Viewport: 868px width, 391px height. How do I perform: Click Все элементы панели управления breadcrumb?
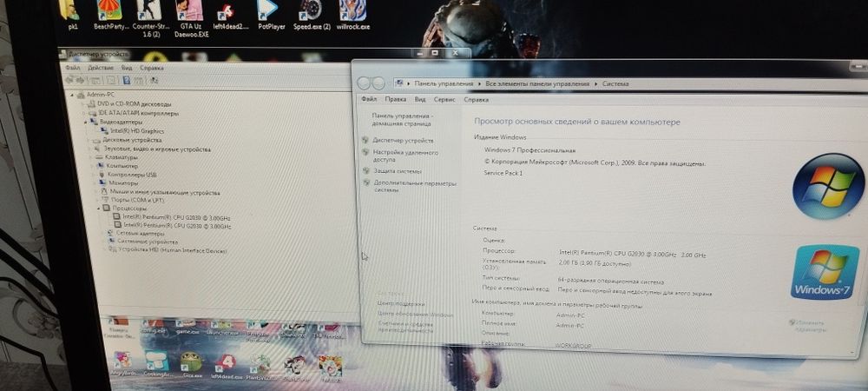[537, 84]
